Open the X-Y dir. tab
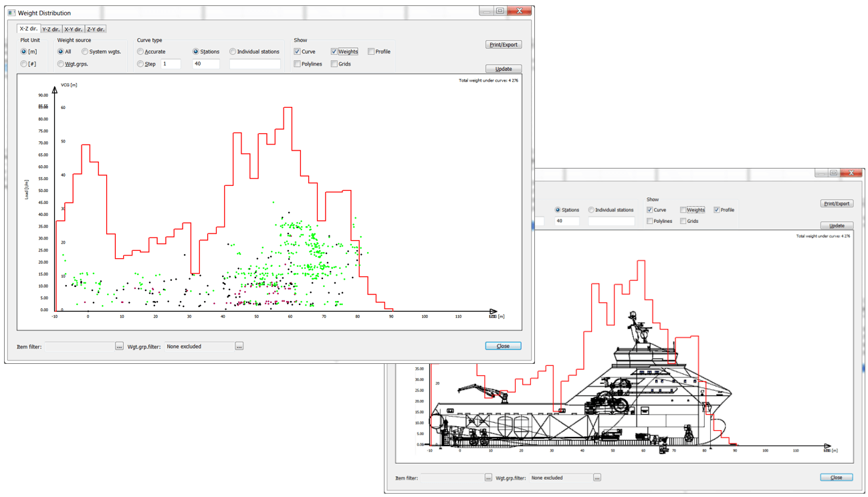 (x=74, y=29)
